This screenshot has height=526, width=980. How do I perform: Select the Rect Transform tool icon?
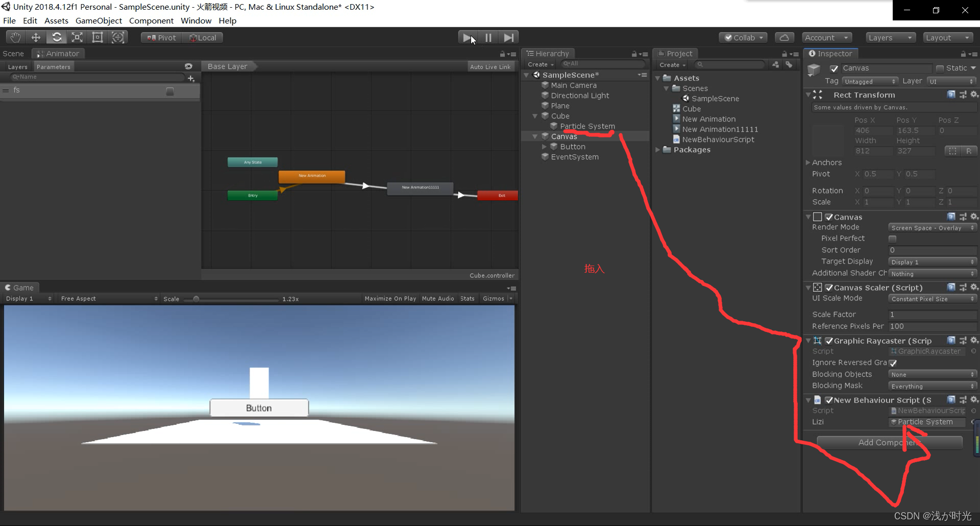(97, 37)
